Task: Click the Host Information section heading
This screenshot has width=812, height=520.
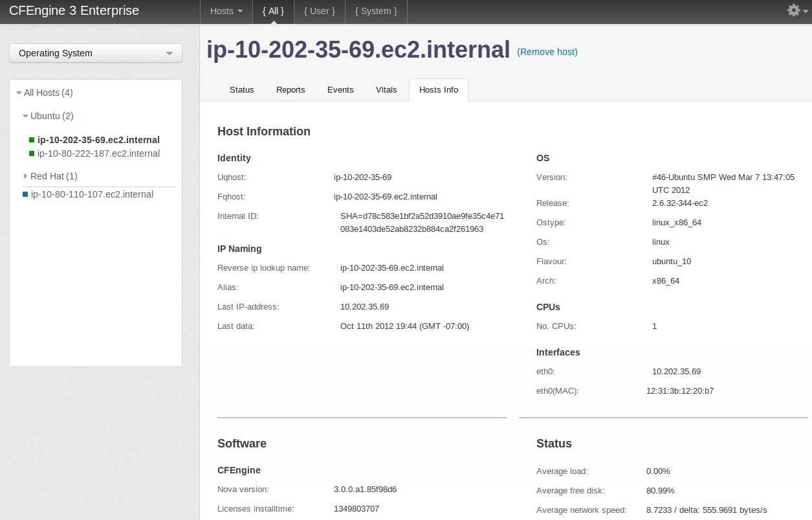Action: [x=264, y=131]
